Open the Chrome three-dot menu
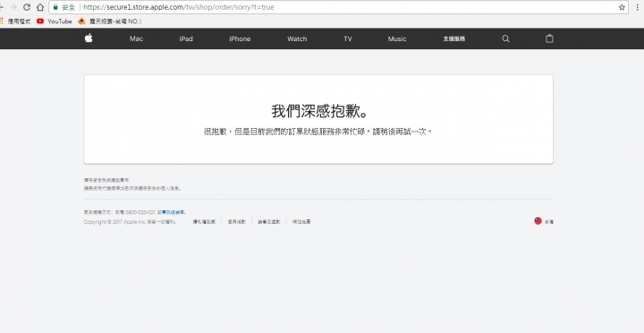This screenshot has width=644, height=333. click(x=638, y=7)
